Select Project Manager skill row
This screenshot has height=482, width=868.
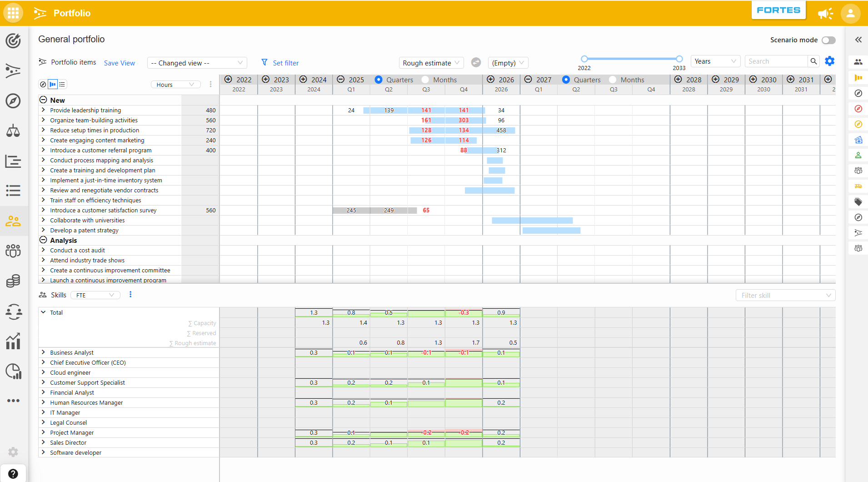72,432
